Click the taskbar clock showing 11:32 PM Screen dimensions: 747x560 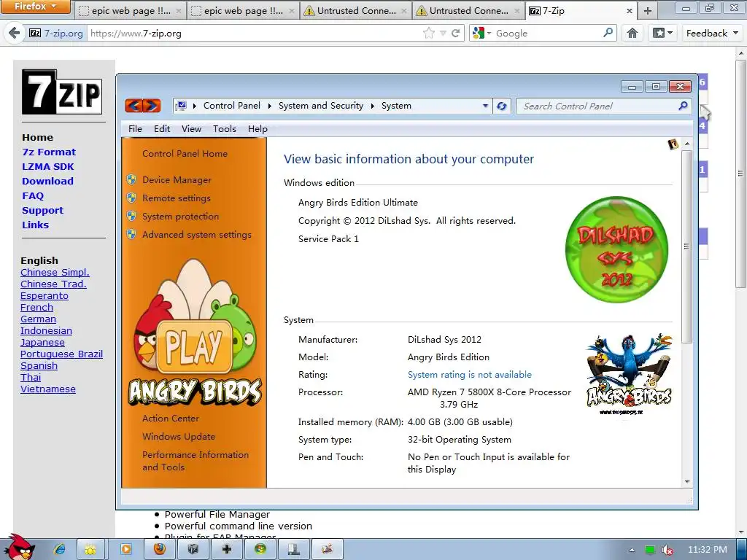pyautogui.click(x=707, y=550)
